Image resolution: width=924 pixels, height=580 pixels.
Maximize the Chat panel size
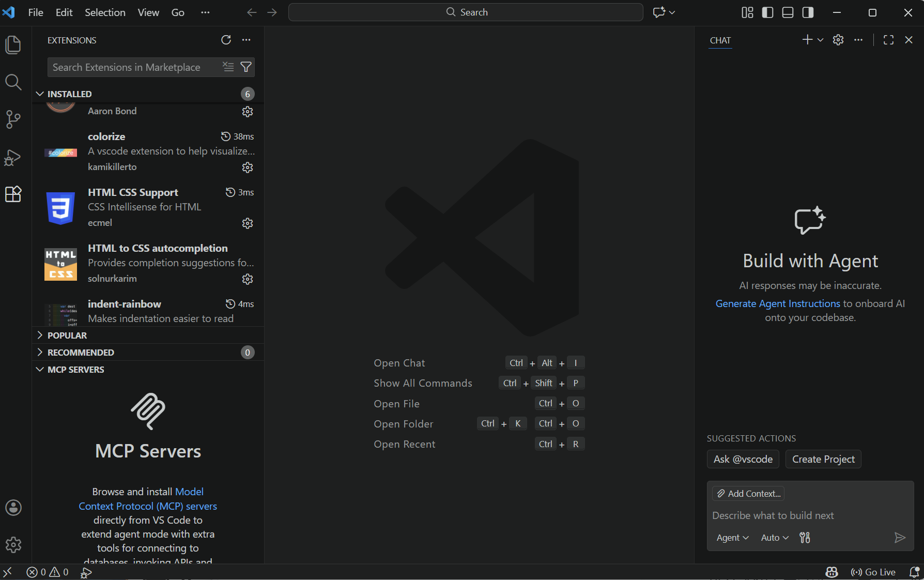pyautogui.click(x=889, y=40)
